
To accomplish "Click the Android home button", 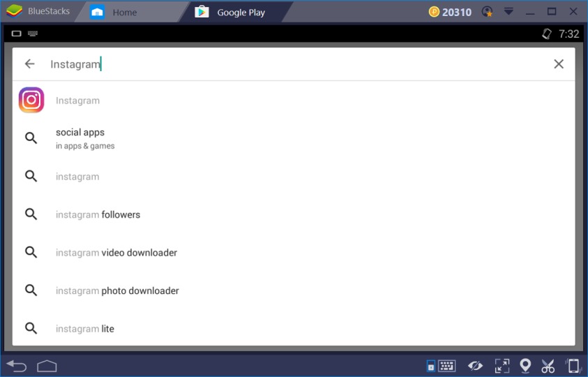I will pyautogui.click(x=47, y=366).
